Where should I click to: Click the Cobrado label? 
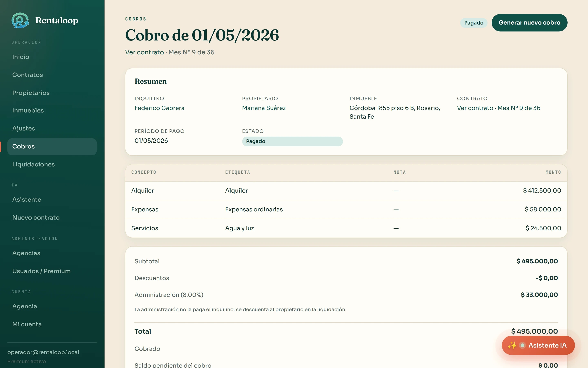(x=147, y=349)
